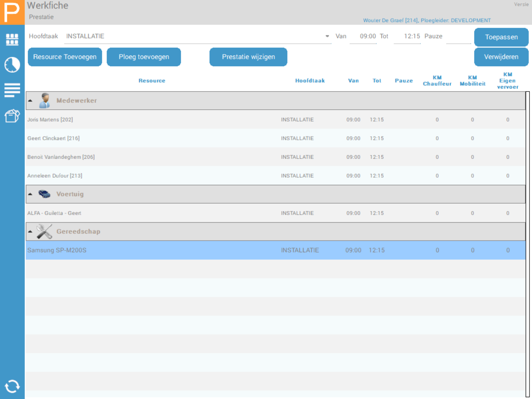Viewport: 532px width, 399px height.
Task: Click KM Mobiliteit 0 in ALFA Guiletta row
Action: [473, 213]
